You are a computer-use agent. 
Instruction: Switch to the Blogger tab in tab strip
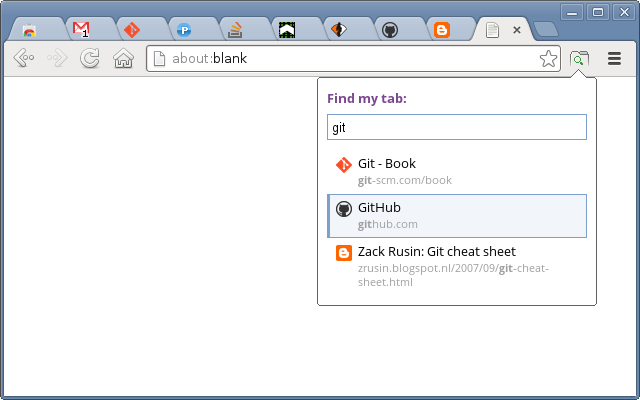(x=452, y=29)
